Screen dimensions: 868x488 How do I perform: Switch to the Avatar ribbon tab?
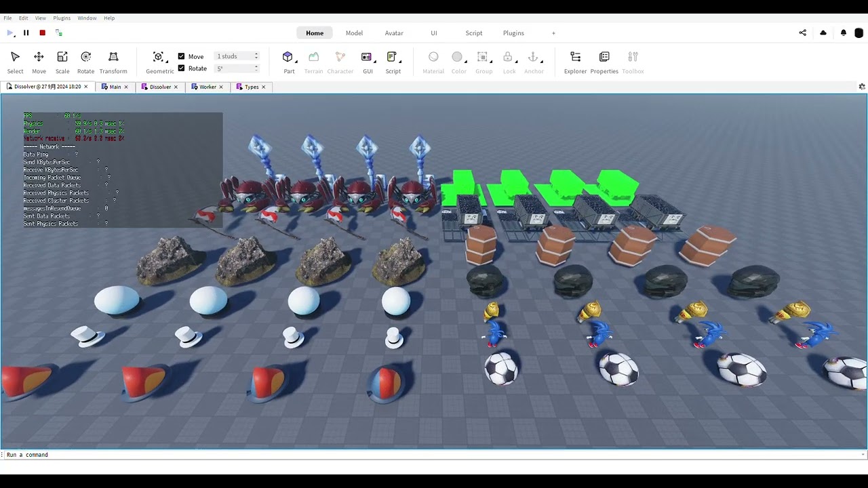coord(394,33)
